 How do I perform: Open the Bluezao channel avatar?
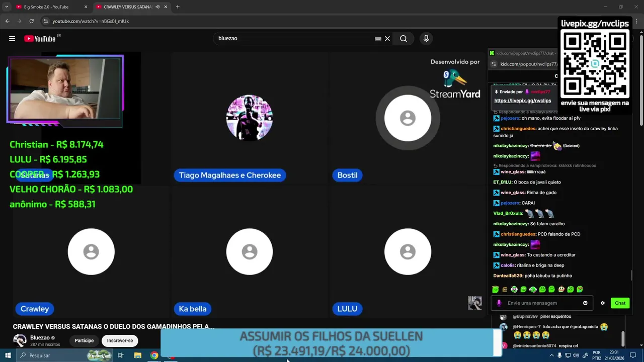20,340
